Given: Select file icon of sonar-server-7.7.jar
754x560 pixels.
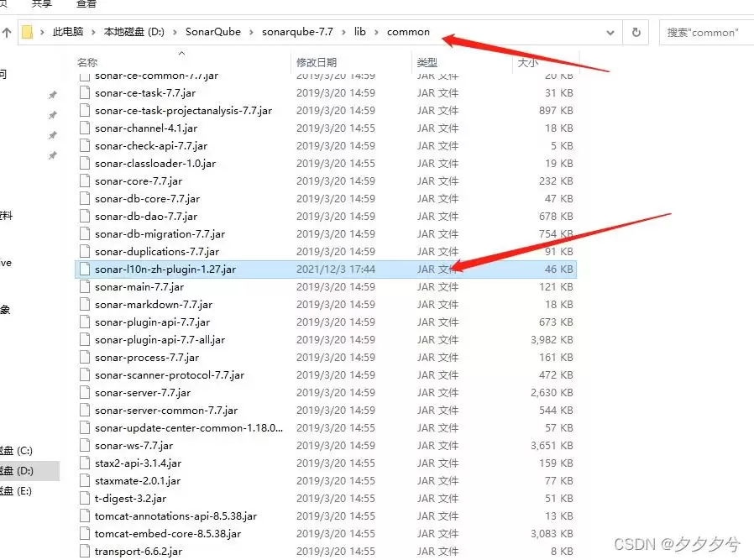Looking at the screenshot, I should pos(85,393).
